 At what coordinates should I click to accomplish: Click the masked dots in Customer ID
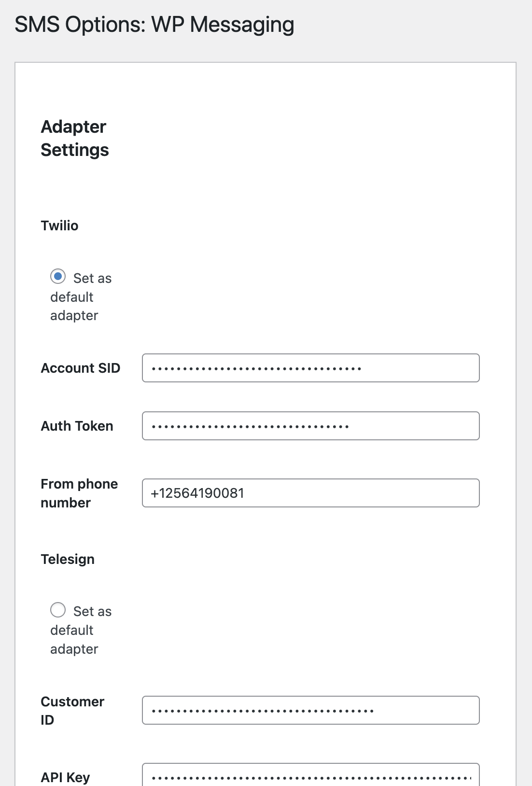click(x=263, y=711)
